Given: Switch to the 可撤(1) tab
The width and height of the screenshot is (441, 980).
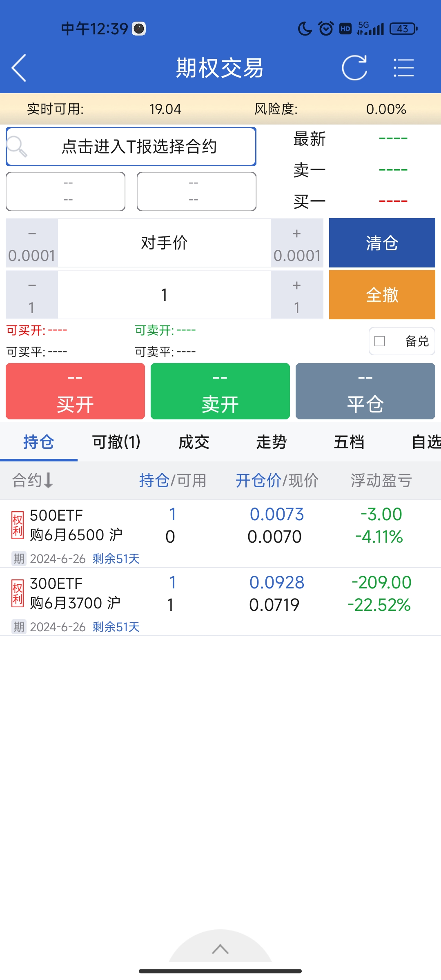Looking at the screenshot, I should [x=116, y=442].
